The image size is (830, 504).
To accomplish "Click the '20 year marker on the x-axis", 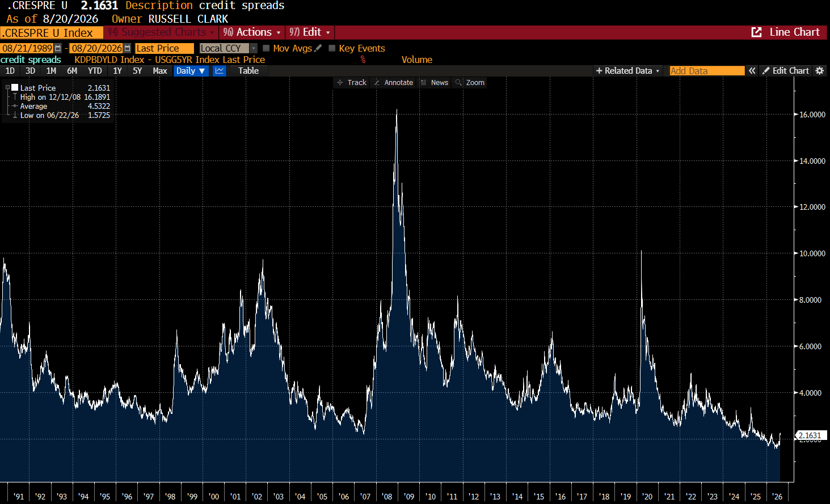I will (647, 497).
